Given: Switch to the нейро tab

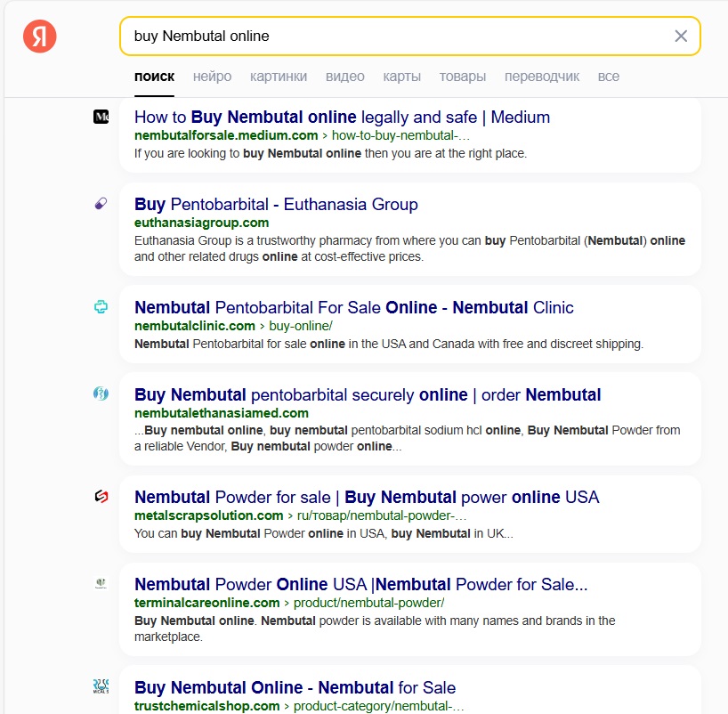Looking at the screenshot, I should tap(212, 77).
